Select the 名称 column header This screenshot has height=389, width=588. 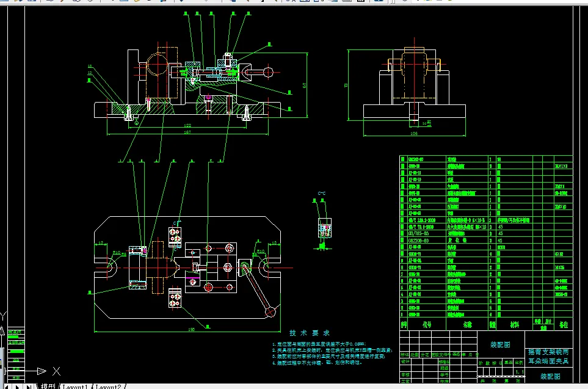(x=467, y=324)
